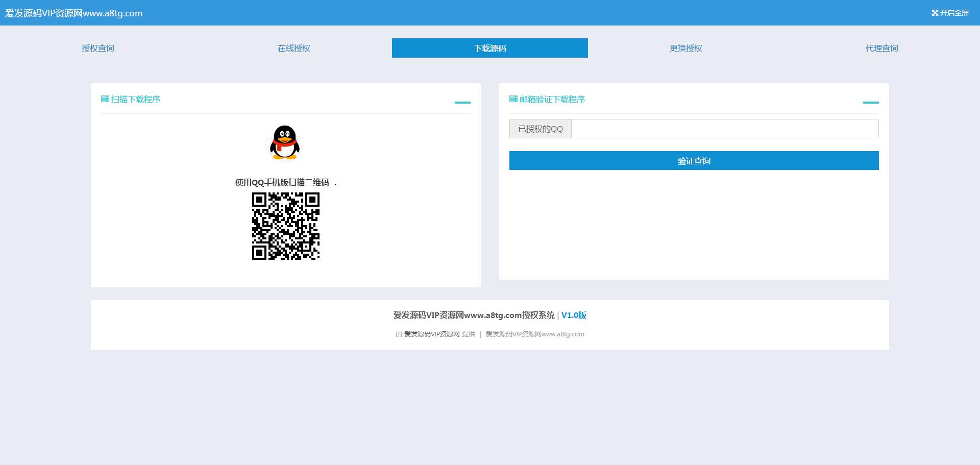Collapse the 邮箱验证下载程序 panel

click(870, 102)
